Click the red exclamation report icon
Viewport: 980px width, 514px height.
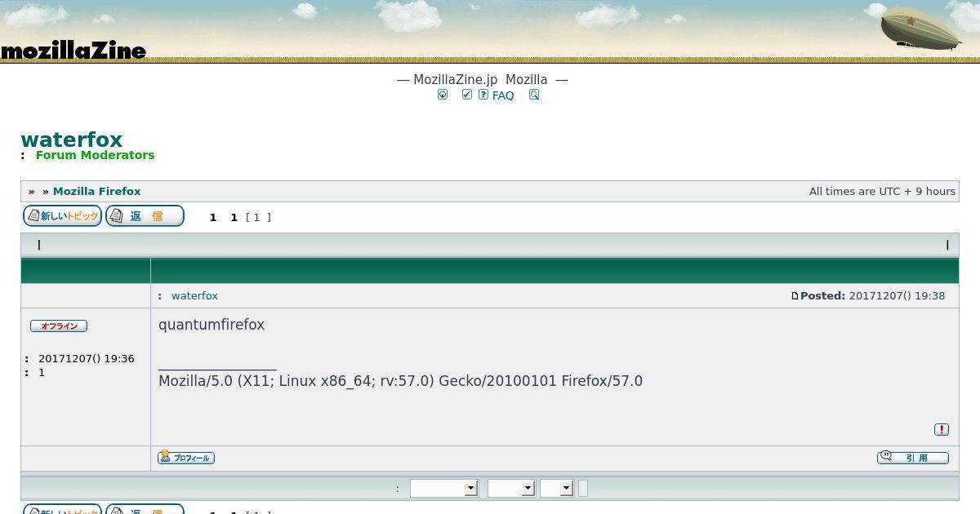click(942, 429)
